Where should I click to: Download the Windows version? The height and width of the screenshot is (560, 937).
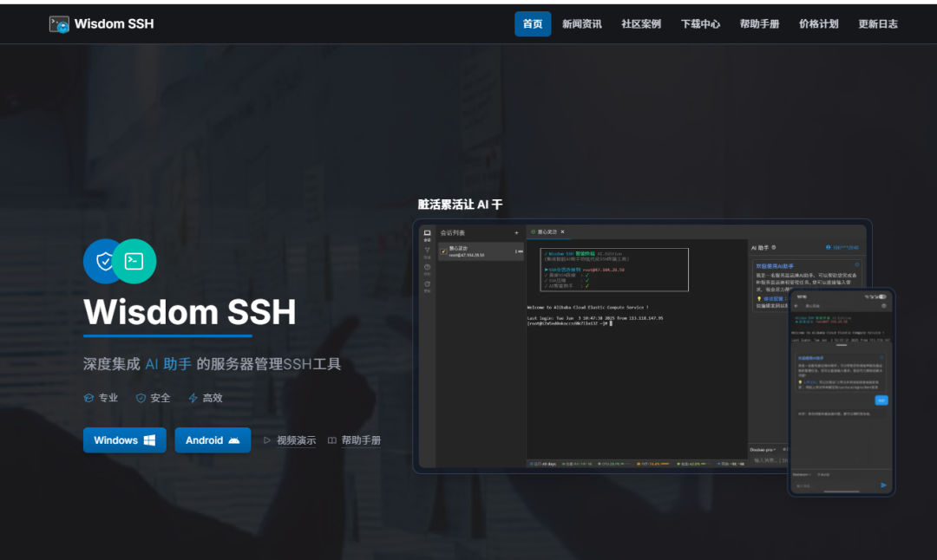pos(124,440)
